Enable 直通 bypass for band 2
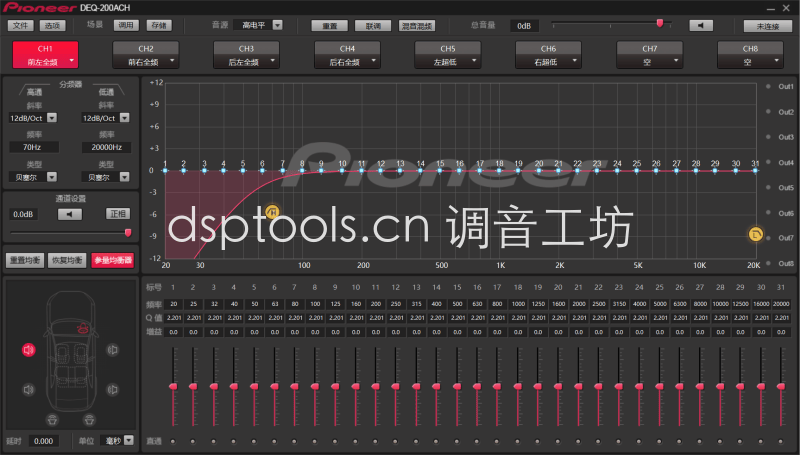 coord(193,441)
